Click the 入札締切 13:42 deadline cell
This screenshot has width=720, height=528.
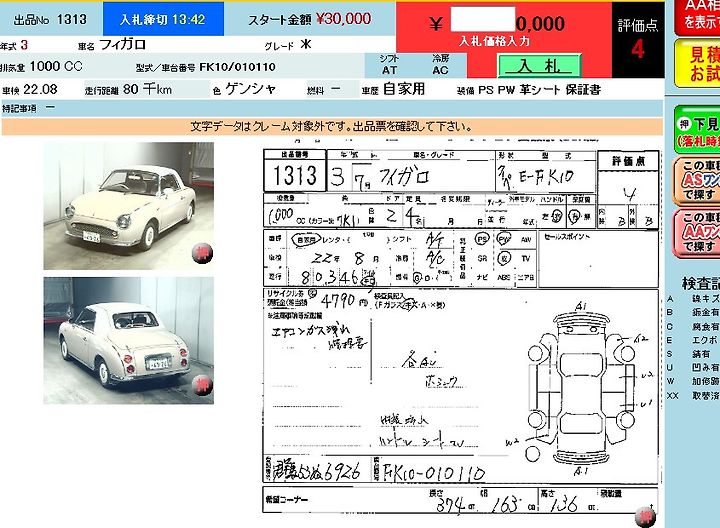tap(163, 19)
